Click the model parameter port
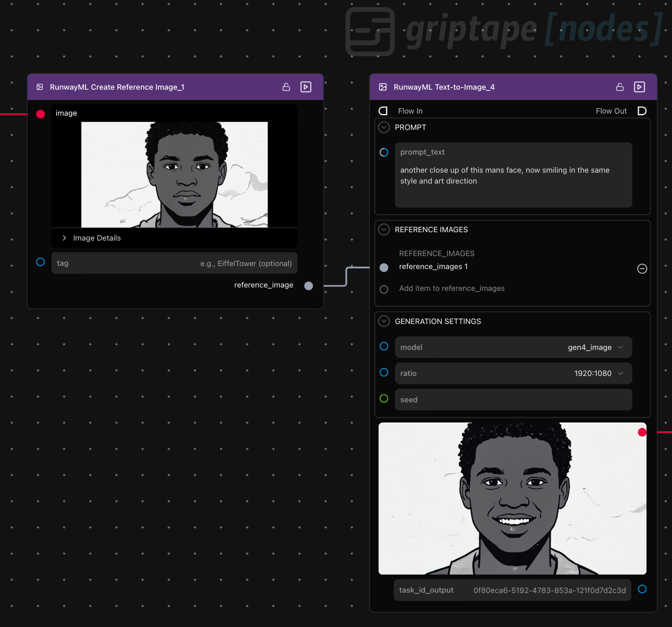 coord(384,346)
